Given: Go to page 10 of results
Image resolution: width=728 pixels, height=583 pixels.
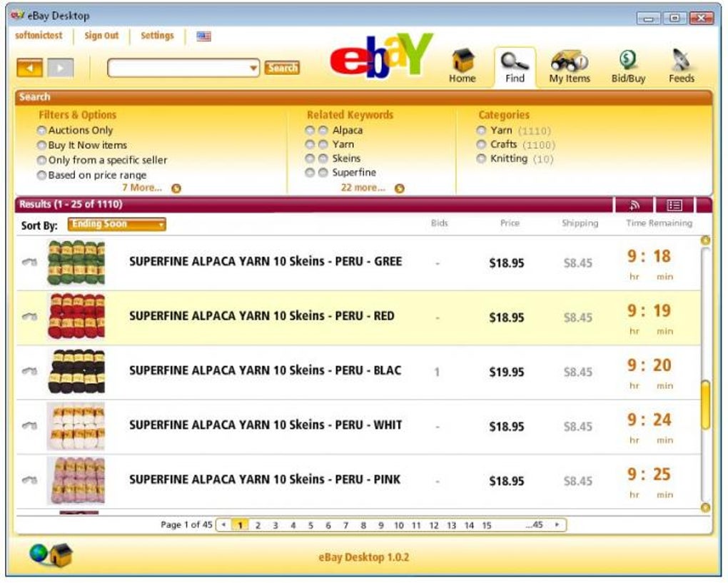Looking at the screenshot, I should coord(399,525).
